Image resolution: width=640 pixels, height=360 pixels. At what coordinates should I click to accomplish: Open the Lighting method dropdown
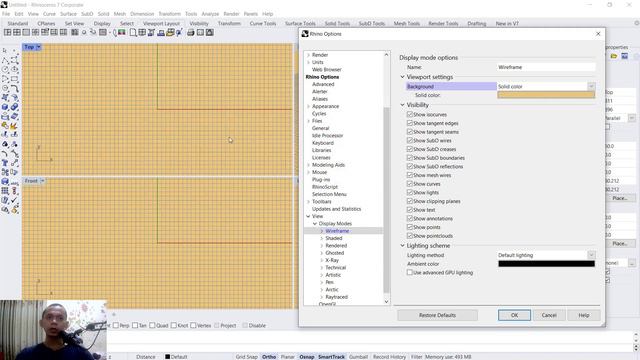(x=591, y=255)
